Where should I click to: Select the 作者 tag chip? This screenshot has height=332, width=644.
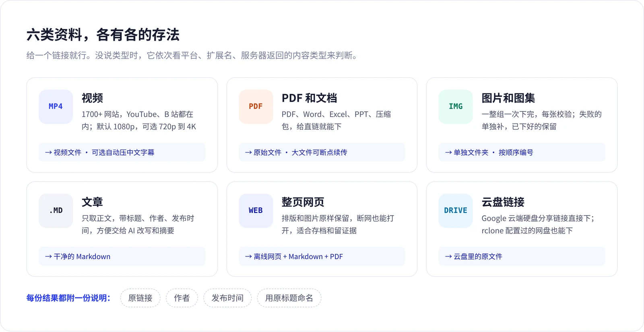coord(182,298)
